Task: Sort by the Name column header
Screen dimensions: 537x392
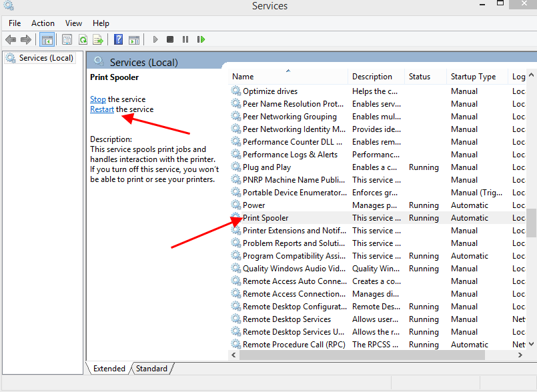Action: [x=288, y=77]
